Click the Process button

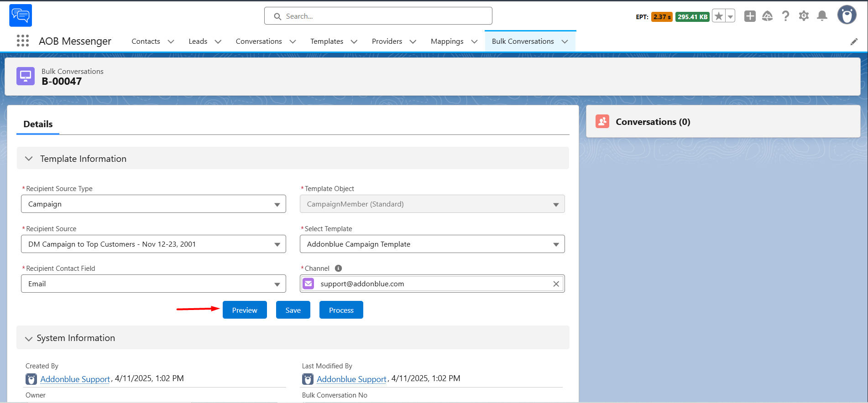[x=341, y=310]
